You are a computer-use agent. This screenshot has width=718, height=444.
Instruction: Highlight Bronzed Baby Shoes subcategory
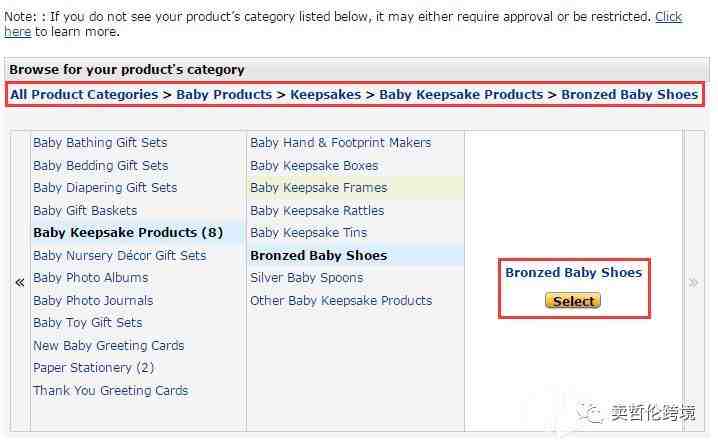(318, 256)
